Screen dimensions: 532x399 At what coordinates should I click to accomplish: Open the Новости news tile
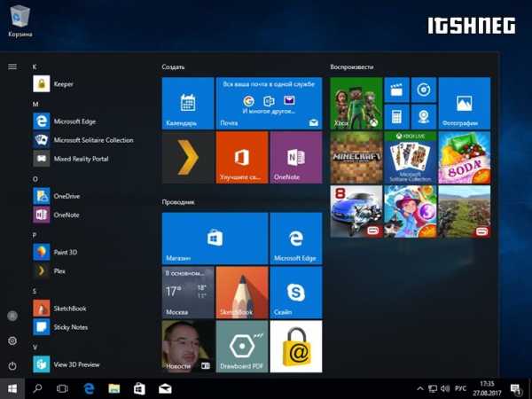(188, 347)
